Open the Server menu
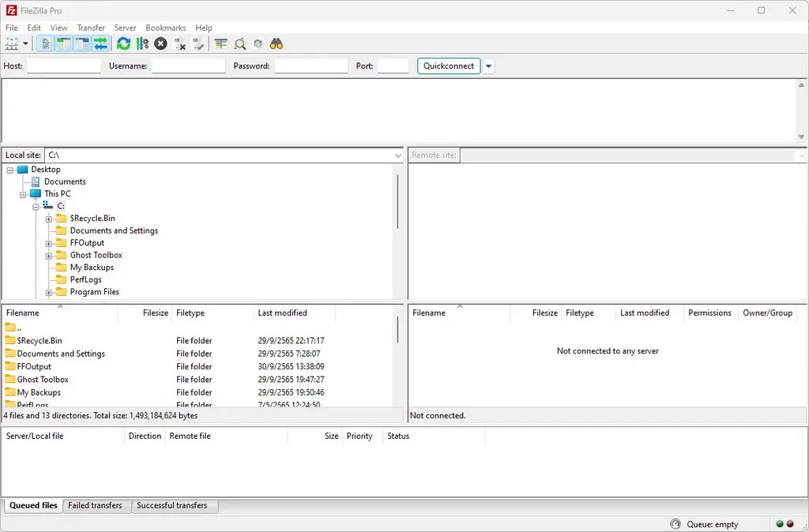Viewport: 809px width, 532px height. [x=126, y=28]
